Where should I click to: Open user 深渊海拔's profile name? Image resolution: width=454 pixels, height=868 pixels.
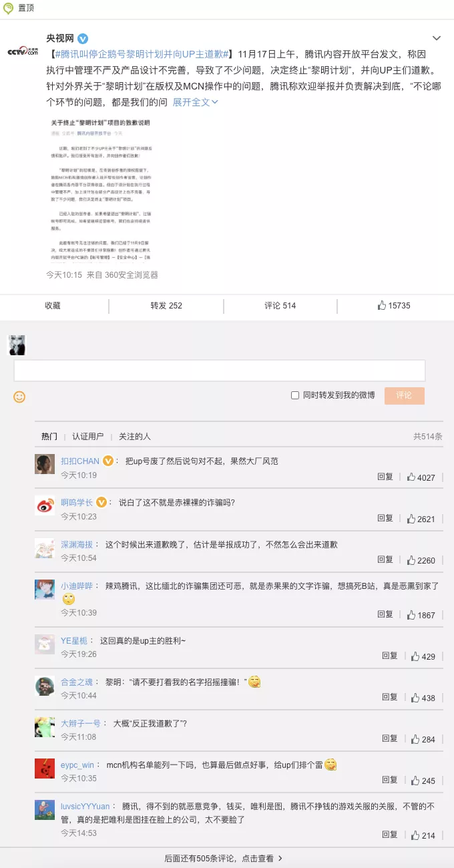click(x=77, y=544)
